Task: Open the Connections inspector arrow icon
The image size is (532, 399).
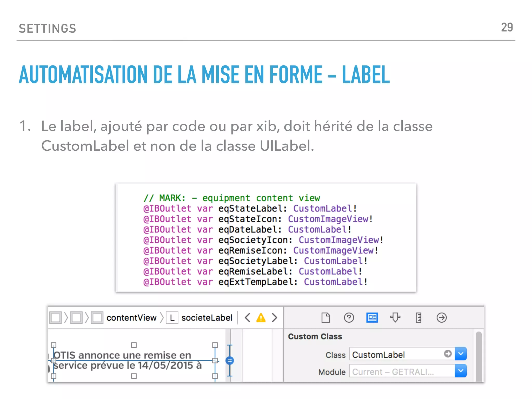Action: (x=442, y=317)
